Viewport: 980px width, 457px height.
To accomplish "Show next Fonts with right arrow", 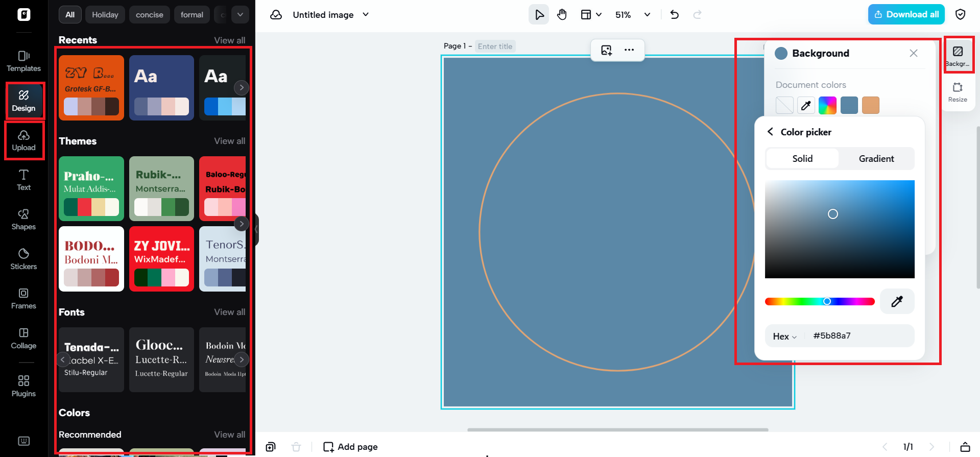I will tap(242, 359).
